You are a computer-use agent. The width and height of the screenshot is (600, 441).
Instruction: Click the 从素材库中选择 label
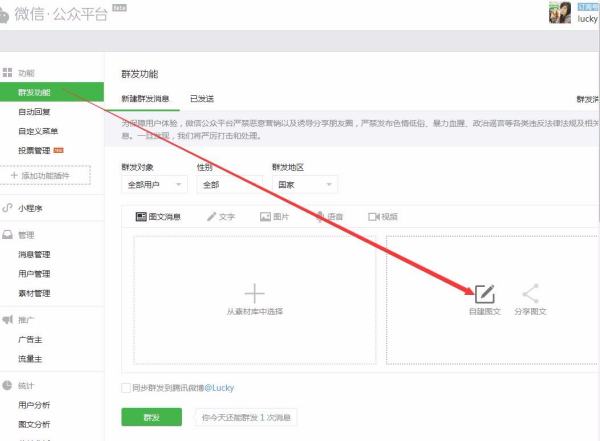[255, 311]
